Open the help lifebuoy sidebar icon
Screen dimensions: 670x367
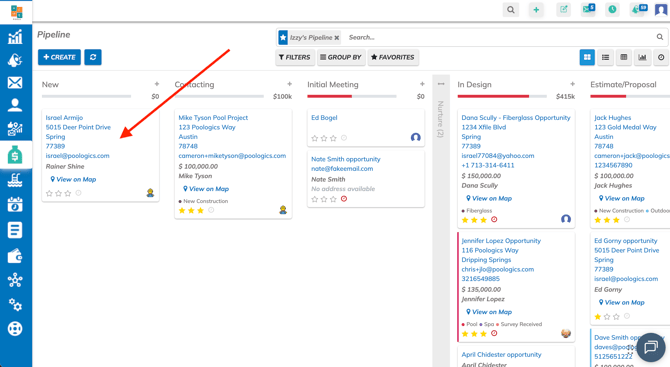coord(15,329)
